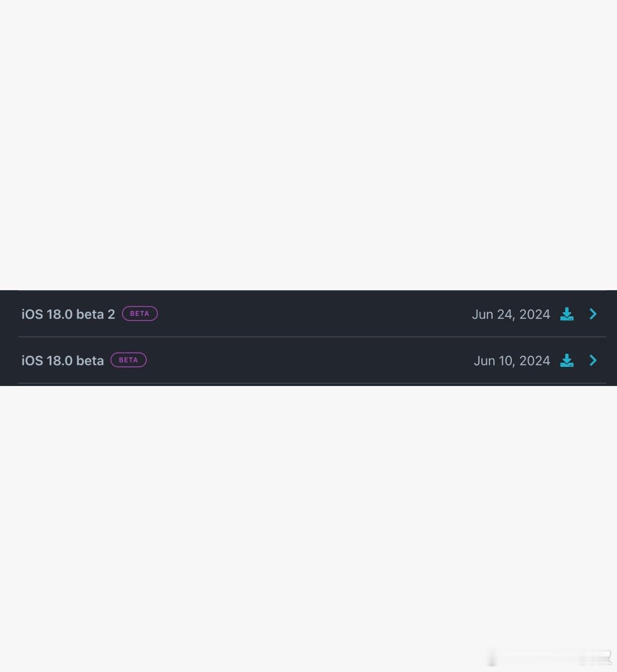Select empty middle area of first beta row
The image size is (617, 672).
pos(308,360)
